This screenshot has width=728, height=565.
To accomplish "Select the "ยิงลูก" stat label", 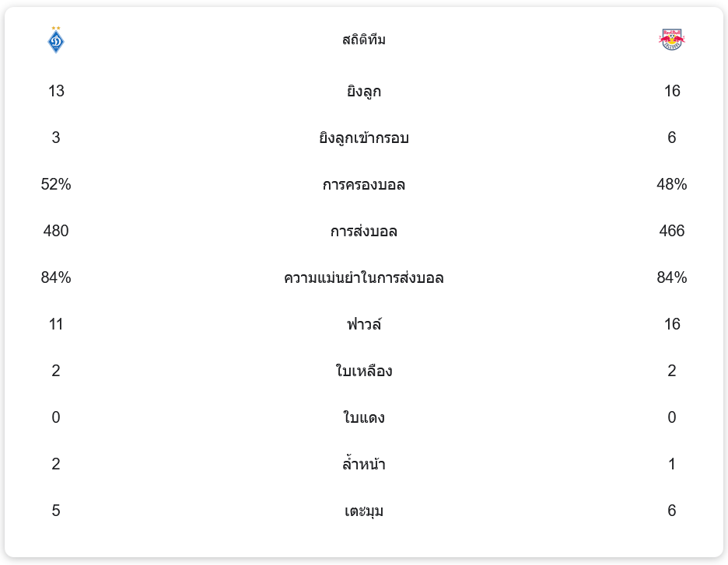I will coord(364,92).
